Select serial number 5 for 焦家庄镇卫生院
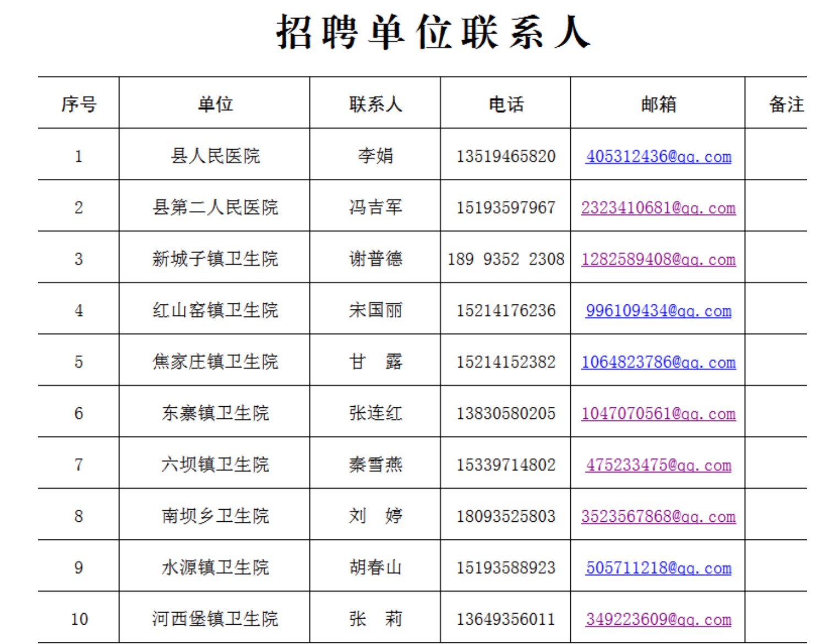818x644 pixels. pyautogui.click(x=79, y=362)
